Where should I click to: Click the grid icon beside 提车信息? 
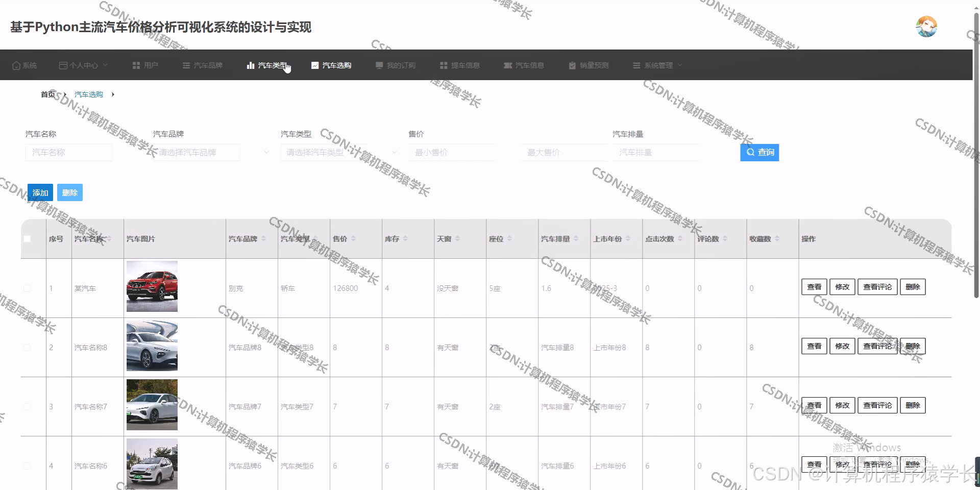[x=444, y=65]
